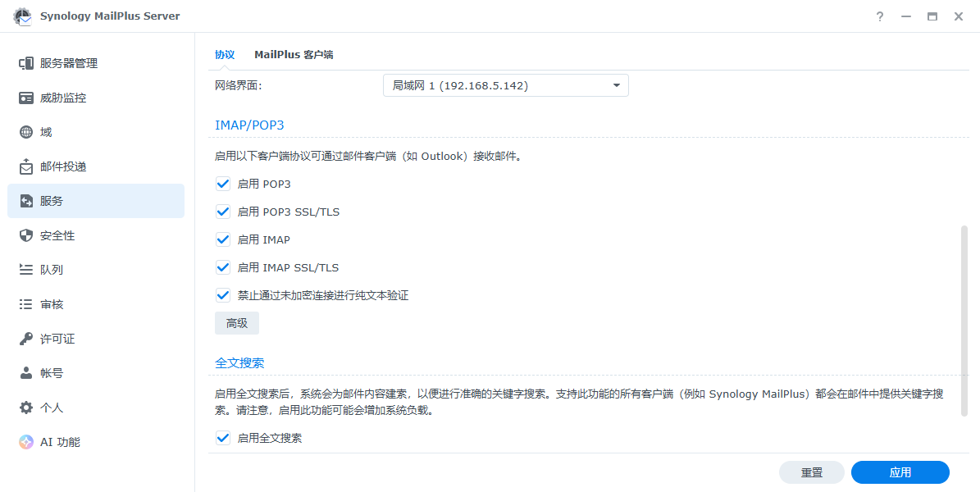The image size is (980, 492).
Task: Click the 高级 button
Action: [x=237, y=323]
